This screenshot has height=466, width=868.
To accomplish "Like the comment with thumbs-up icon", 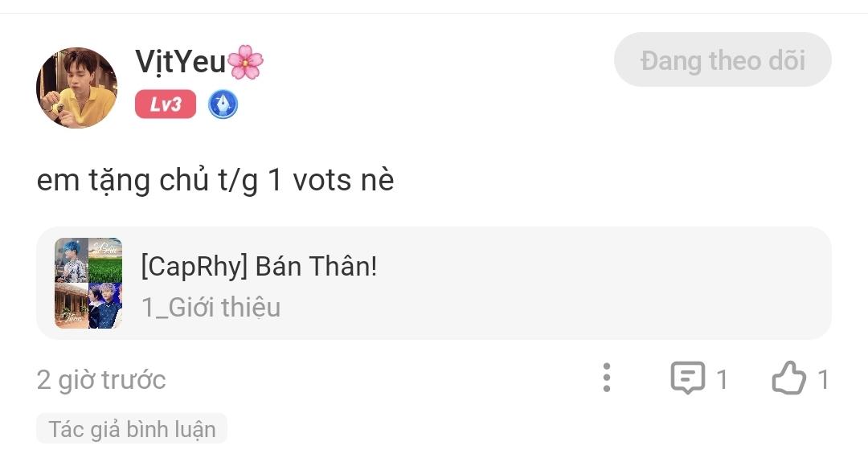I will click(788, 378).
